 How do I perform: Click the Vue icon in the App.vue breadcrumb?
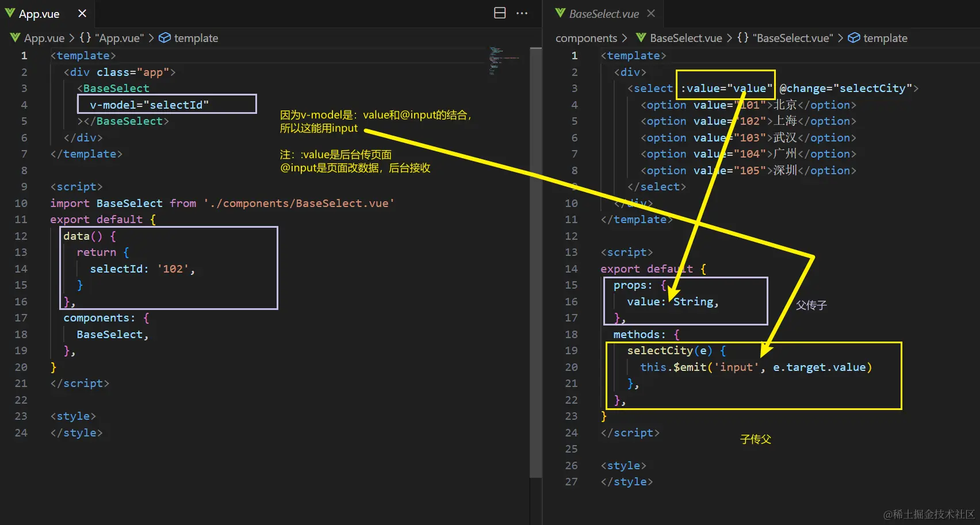click(x=15, y=37)
